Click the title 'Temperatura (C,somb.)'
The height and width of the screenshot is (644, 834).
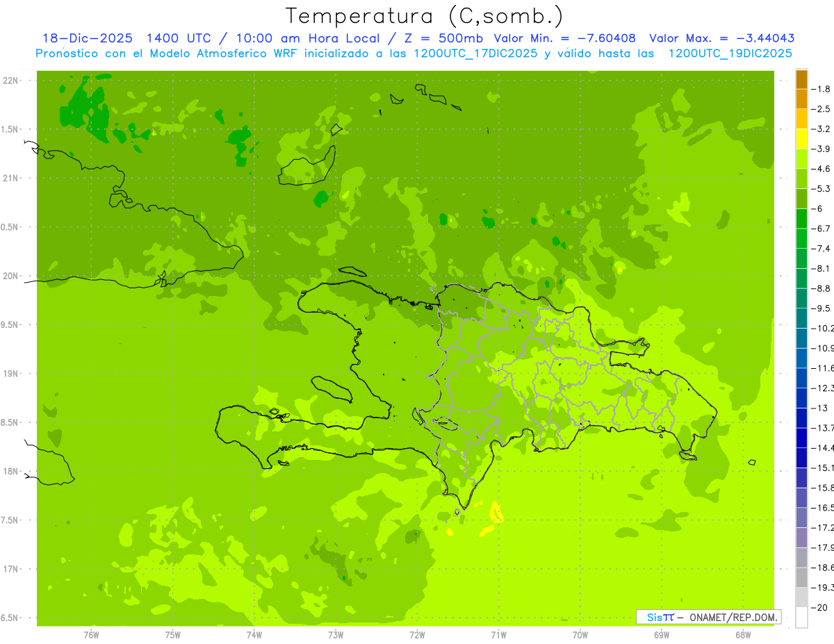point(425,16)
